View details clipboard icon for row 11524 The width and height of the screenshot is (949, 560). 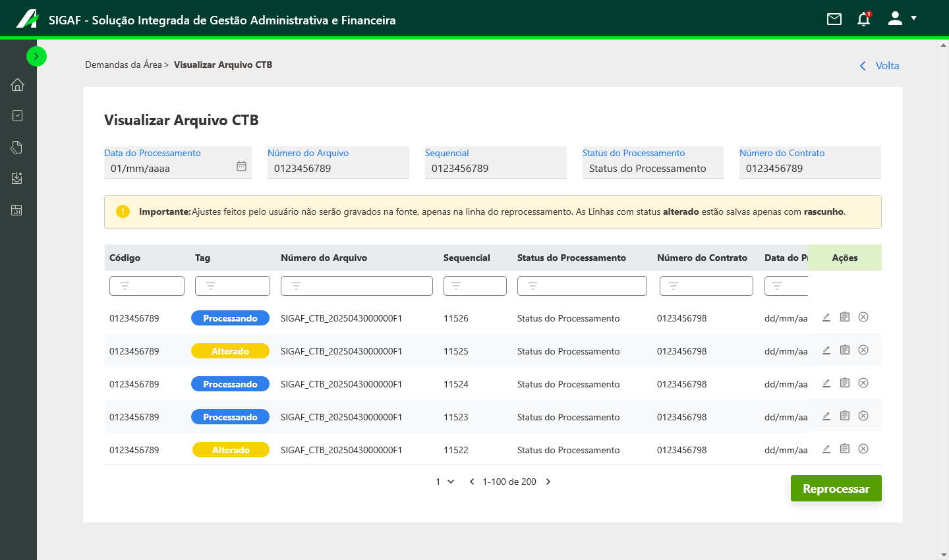click(x=845, y=383)
